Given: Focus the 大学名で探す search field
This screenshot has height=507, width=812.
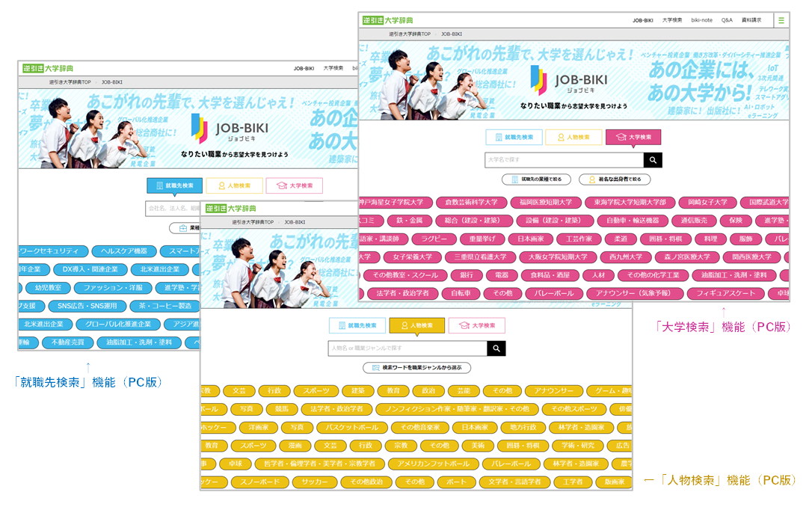Looking at the screenshot, I should coord(565,160).
